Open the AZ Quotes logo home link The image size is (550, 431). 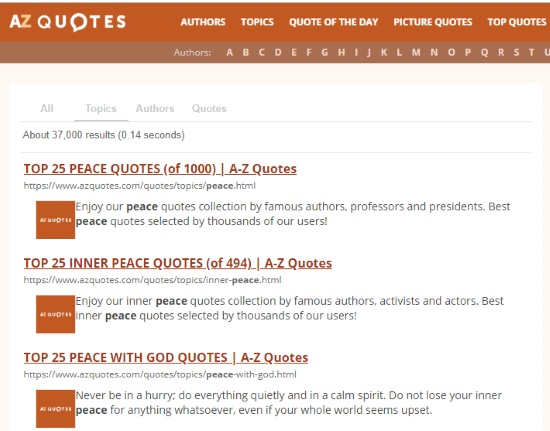click(68, 22)
